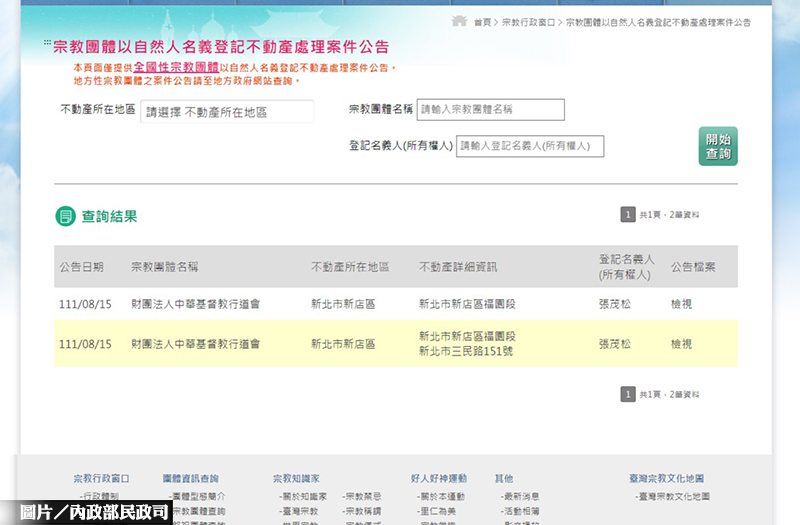Open 檢視 link in first result row

681,302
